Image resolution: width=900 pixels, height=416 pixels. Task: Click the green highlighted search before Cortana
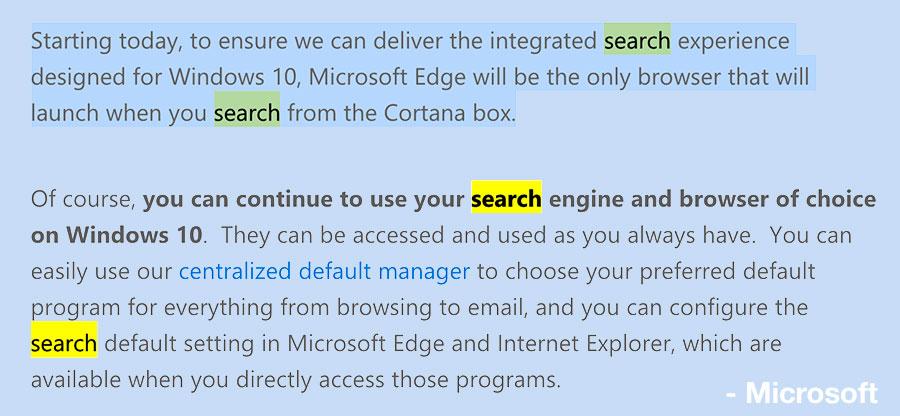click(x=247, y=113)
